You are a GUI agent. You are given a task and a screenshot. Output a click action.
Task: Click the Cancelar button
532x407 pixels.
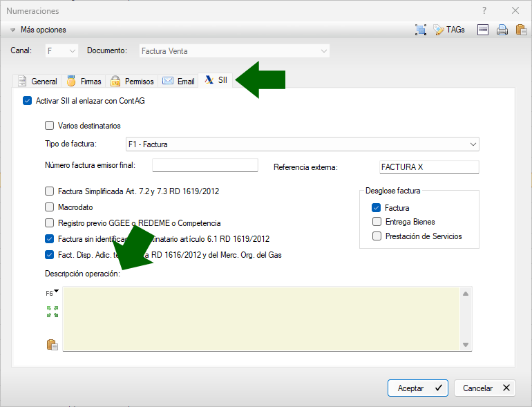click(x=486, y=388)
